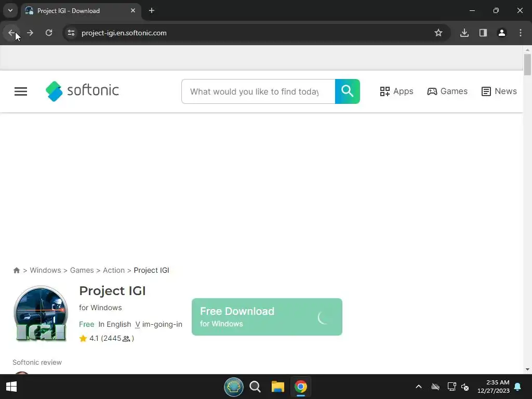Click the address bar URL
532x399 pixels.
(124, 33)
